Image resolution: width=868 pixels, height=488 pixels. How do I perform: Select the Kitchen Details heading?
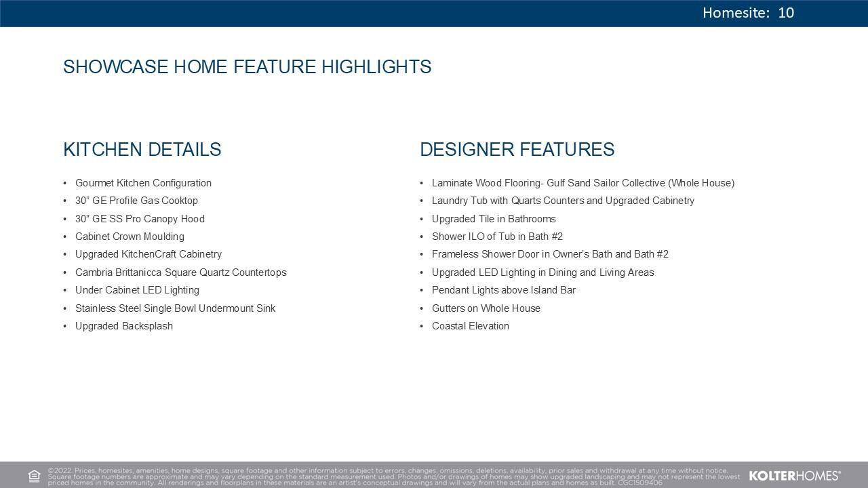(x=142, y=150)
